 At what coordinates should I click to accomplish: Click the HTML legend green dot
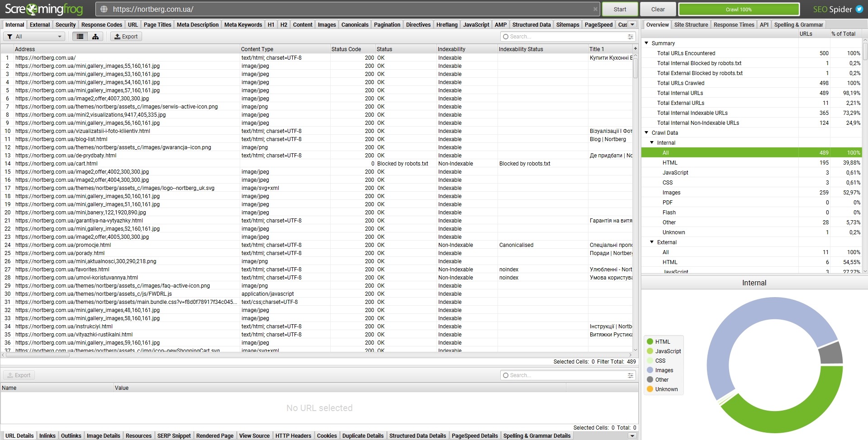pos(650,341)
